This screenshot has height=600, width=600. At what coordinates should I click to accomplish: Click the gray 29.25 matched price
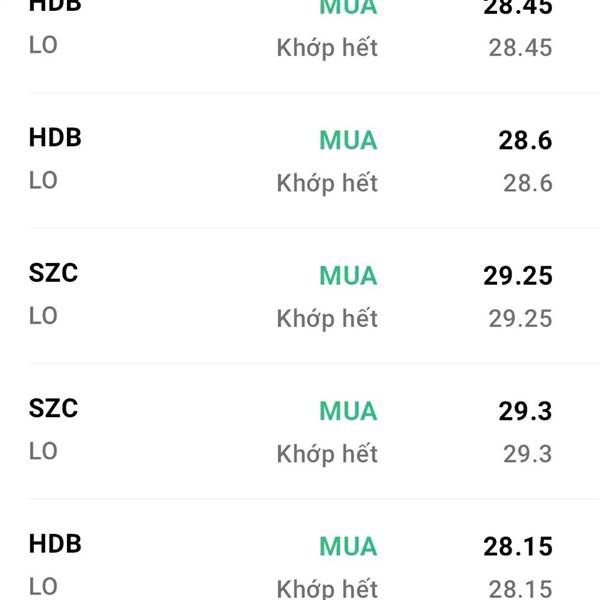[x=520, y=318]
